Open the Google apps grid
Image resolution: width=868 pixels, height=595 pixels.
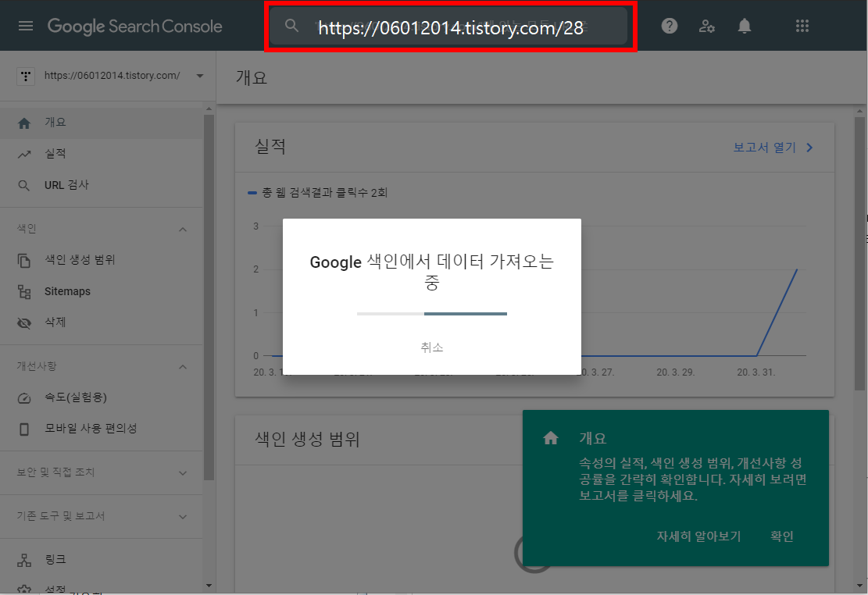pos(802,26)
